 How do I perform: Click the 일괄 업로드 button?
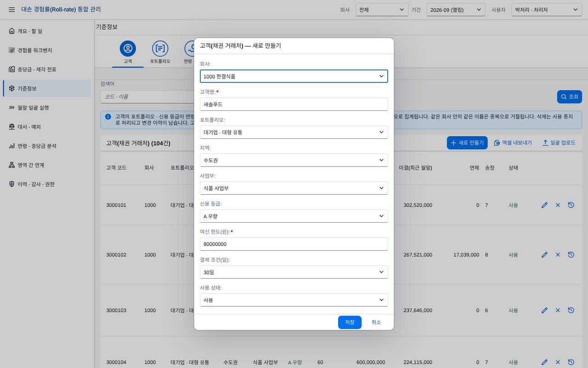coord(559,143)
